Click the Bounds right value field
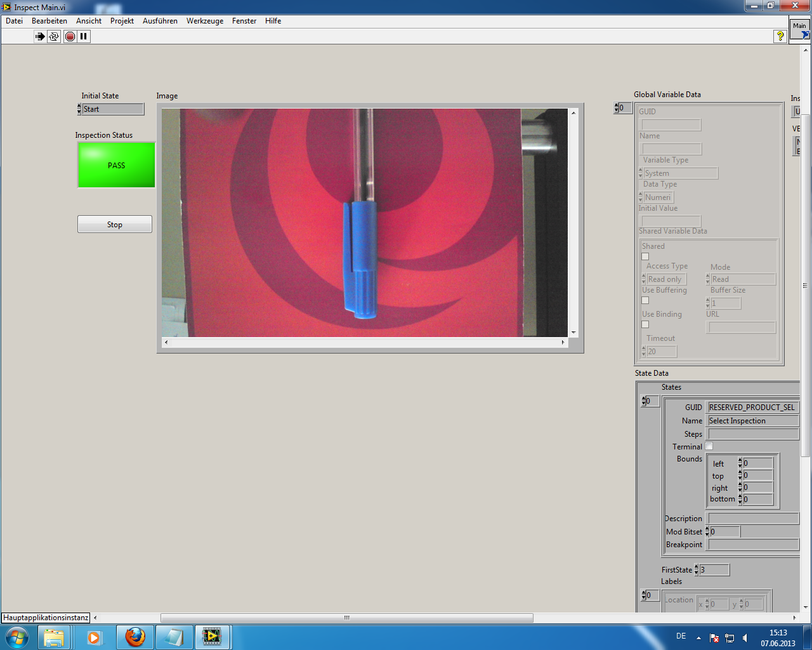812x650 pixels. 757,487
